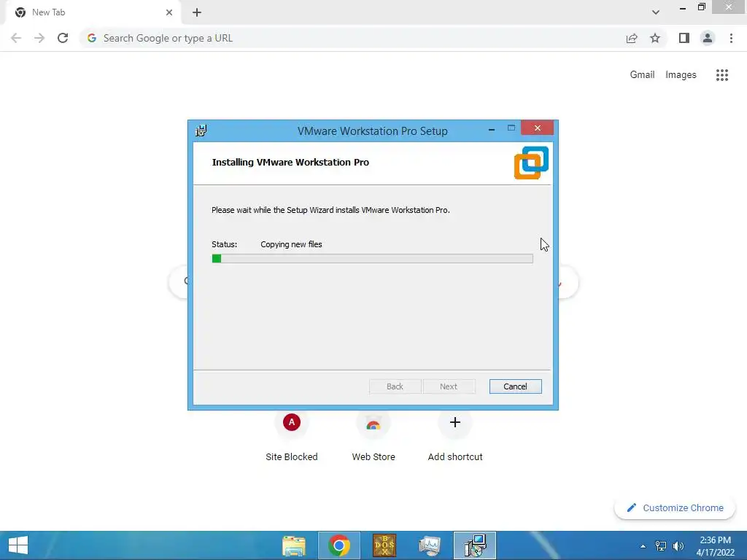Click the VMware logo in the setup header

(x=531, y=163)
